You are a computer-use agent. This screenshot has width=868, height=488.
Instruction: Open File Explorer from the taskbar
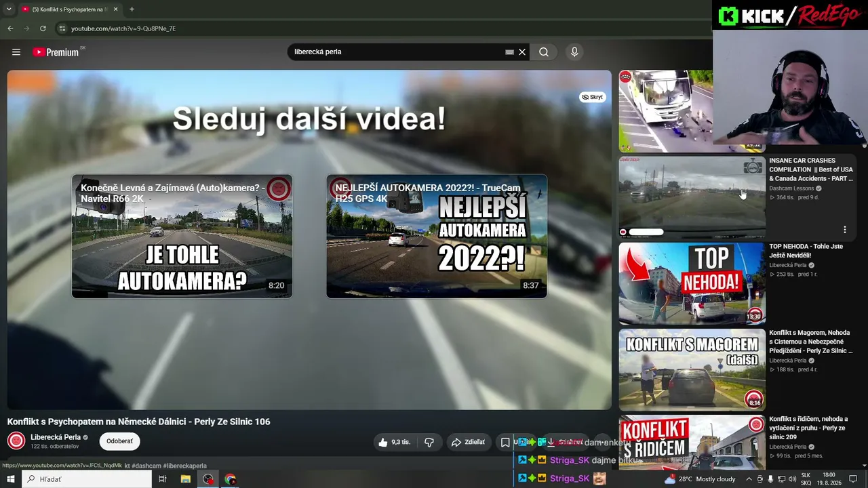pos(185,479)
